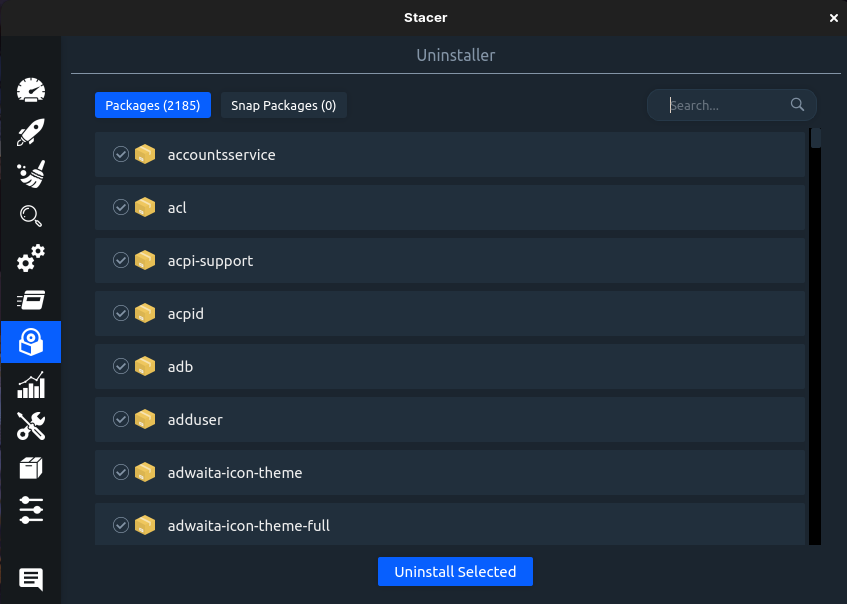This screenshot has height=604, width=847.
Task: Check the adduser package checkbox
Action: click(x=121, y=419)
